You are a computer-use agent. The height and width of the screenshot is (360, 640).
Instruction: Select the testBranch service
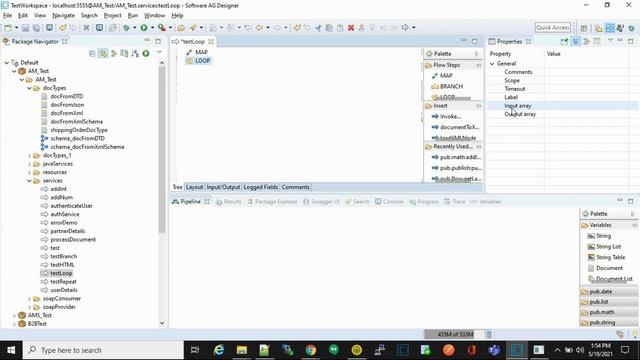[59, 256]
